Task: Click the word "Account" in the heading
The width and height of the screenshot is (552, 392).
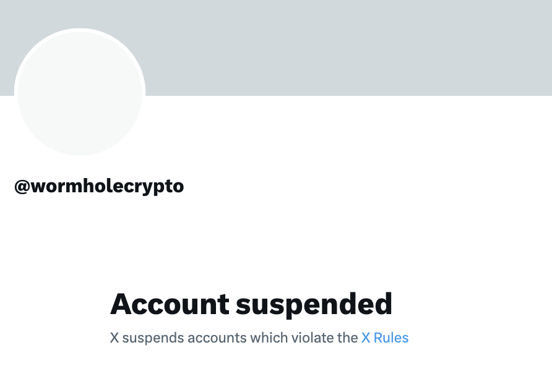Action: tap(170, 304)
